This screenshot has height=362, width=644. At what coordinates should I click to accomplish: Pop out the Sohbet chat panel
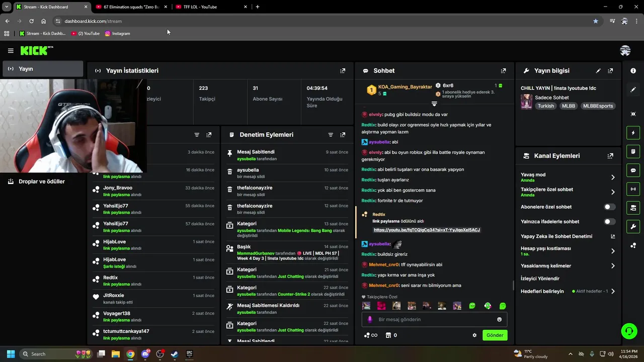click(503, 71)
